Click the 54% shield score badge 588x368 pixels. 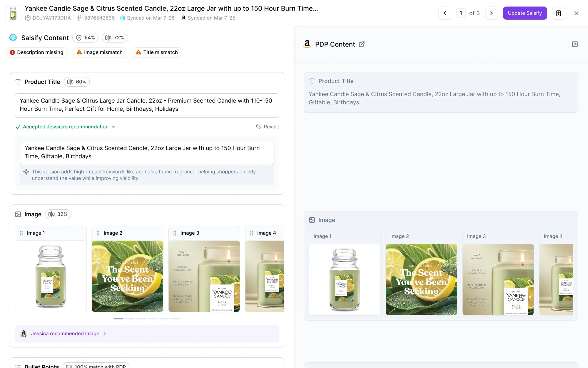(x=86, y=38)
